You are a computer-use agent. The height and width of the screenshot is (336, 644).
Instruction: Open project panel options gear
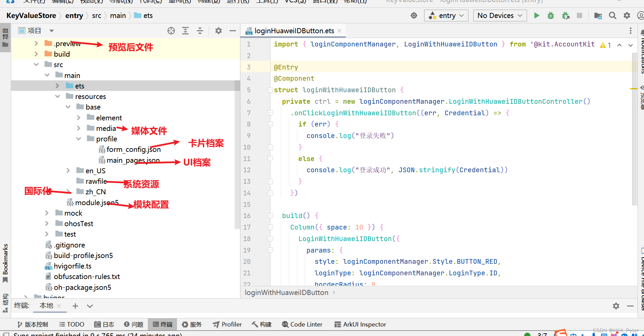[x=218, y=31]
